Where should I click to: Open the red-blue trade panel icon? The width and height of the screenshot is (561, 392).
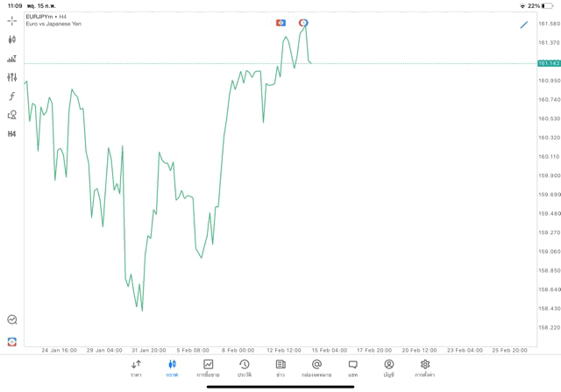coord(12,341)
